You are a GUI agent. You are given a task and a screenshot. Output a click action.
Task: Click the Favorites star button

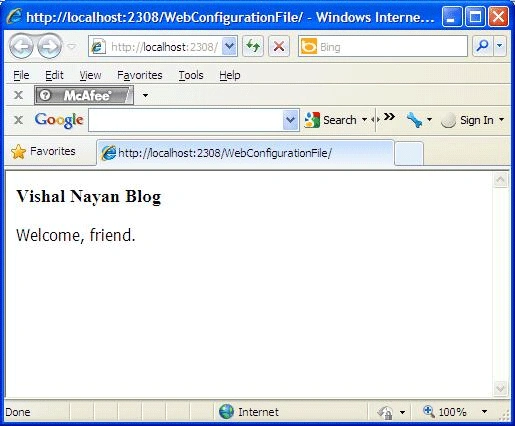[x=43, y=152]
